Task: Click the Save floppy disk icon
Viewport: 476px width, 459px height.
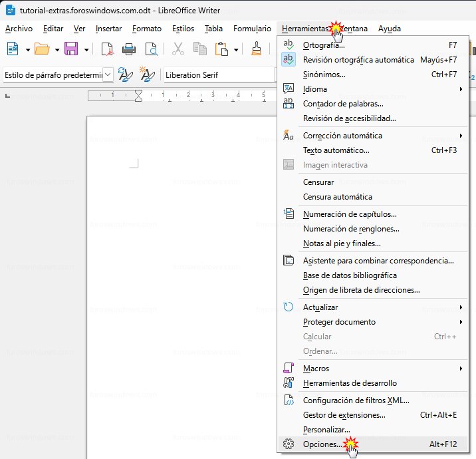Action: [71, 49]
